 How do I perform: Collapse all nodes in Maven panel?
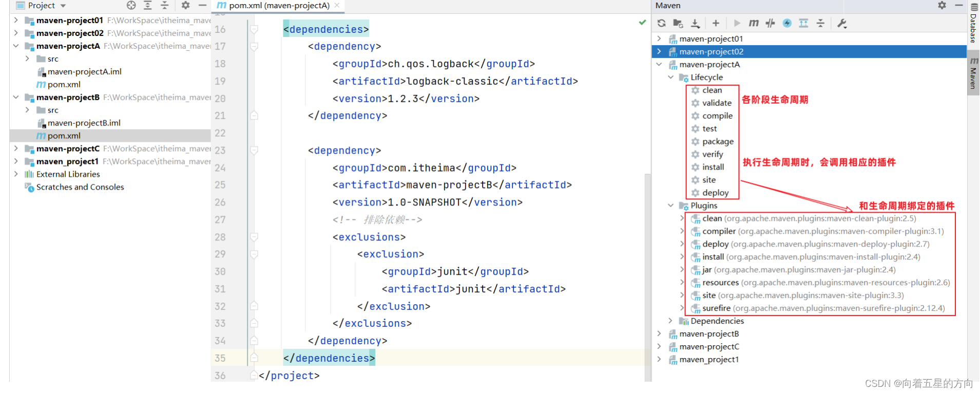coord(820,23)
